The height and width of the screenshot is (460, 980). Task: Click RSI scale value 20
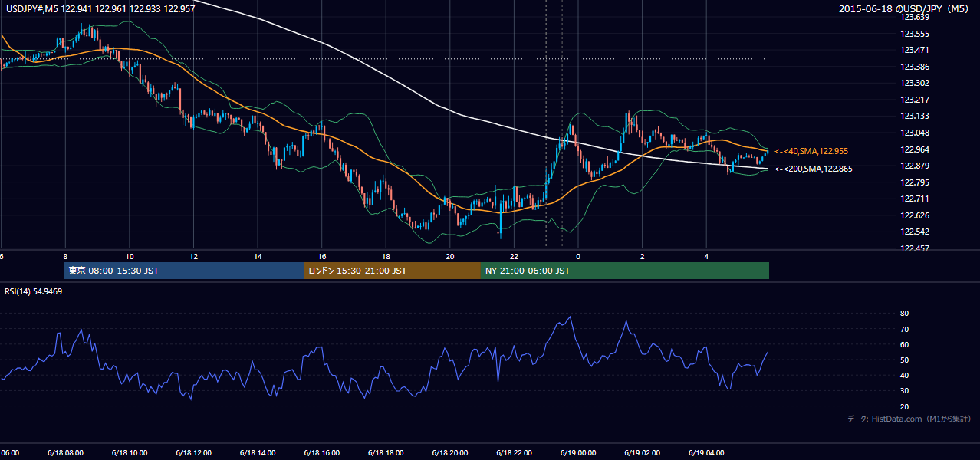point(904,406)
